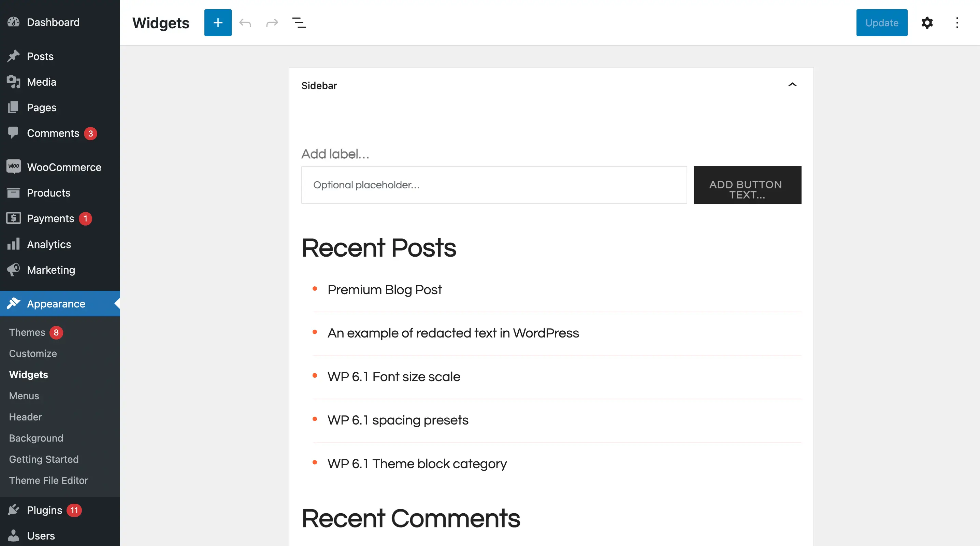
Task: Click the Add Block plus icon
Action: (217, 22)
